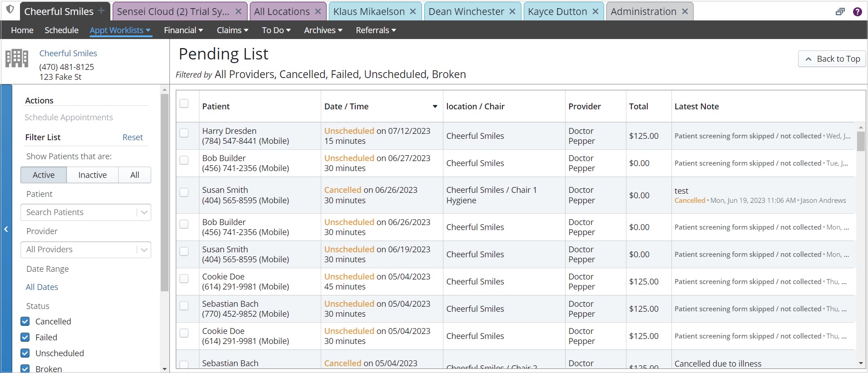Viewport: 868px width, 373px height.
Task: Click the table vertical scrollbar thumb
Action: tap(861, 141)
